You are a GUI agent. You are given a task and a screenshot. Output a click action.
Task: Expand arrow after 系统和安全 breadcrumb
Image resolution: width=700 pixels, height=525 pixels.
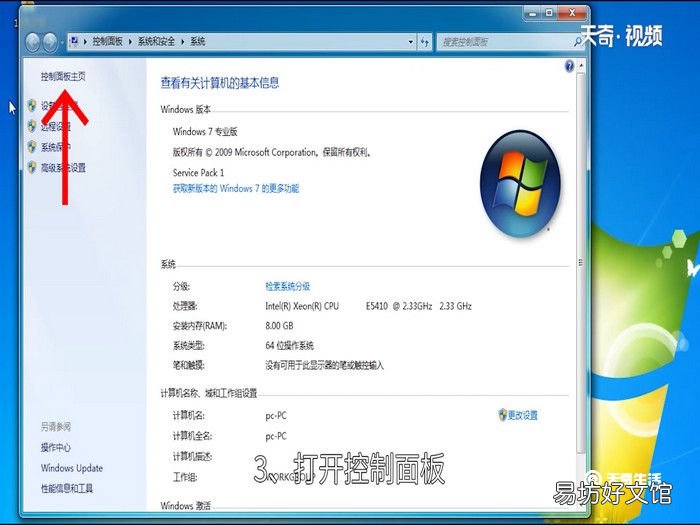[x=183, y=42]
